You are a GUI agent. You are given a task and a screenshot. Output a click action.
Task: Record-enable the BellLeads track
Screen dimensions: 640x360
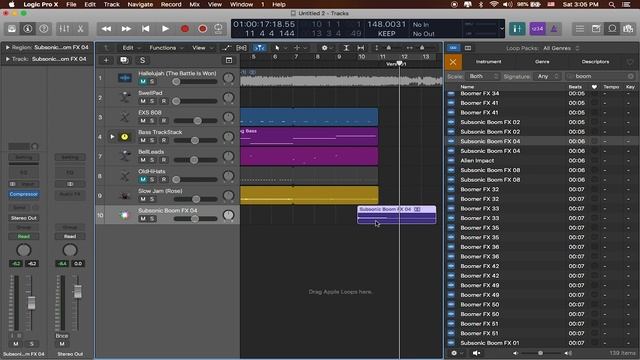pyautogui.click(x=164, y=160)
